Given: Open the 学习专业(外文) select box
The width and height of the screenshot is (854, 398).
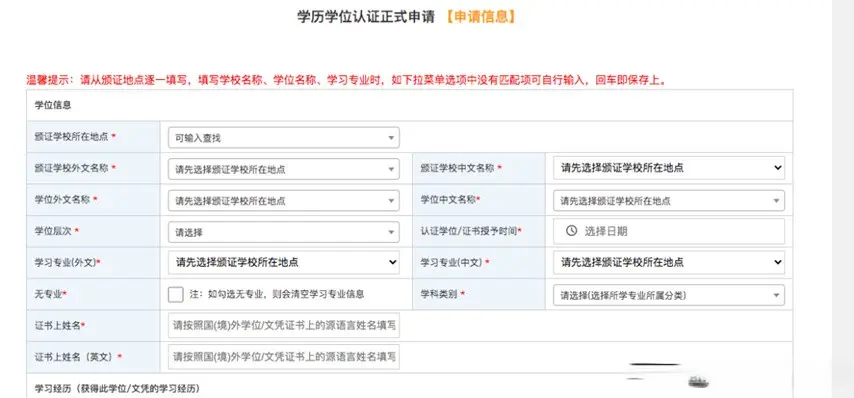Looking at the screenshot, I should [x=284, y=262].
